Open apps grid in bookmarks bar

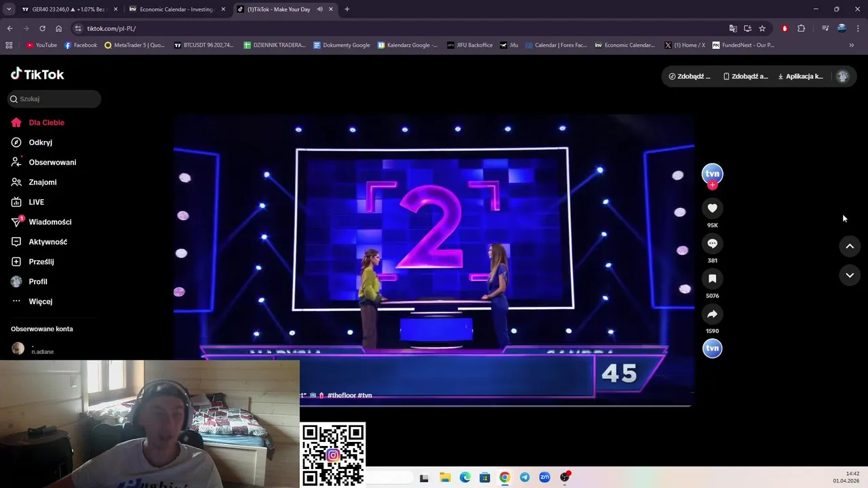(x=9, y=45)
